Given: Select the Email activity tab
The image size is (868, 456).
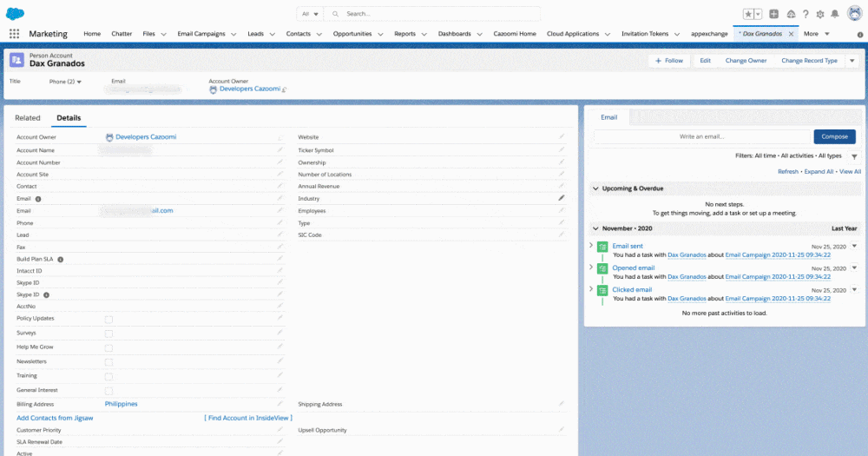Looking at the screenshot, I should (609, 117).
